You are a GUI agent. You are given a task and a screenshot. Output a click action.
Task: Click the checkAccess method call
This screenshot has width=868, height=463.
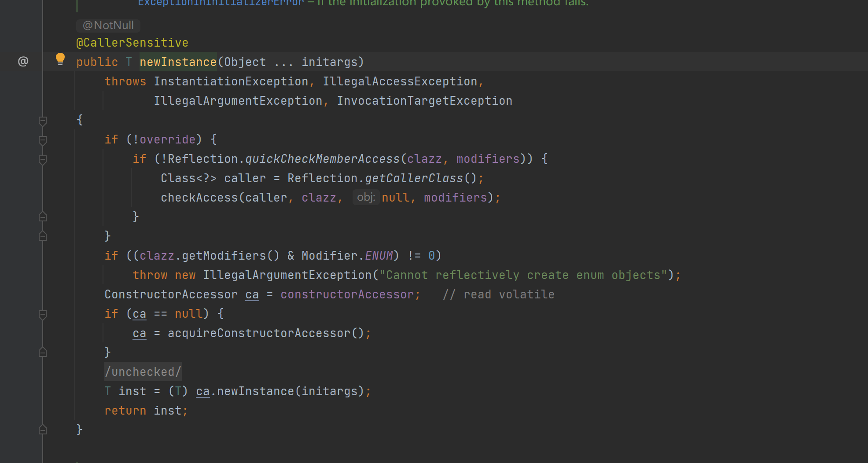click(x=199, y=198)
